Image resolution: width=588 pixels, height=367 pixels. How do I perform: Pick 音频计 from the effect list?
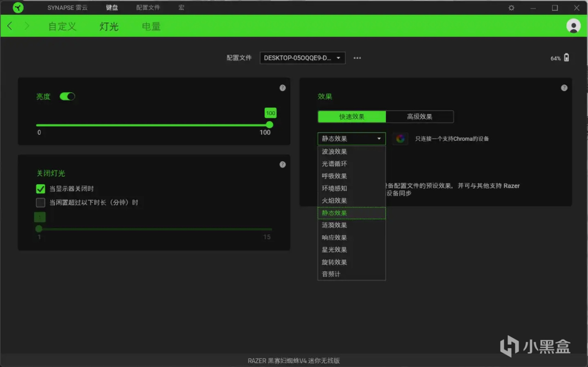351,274
